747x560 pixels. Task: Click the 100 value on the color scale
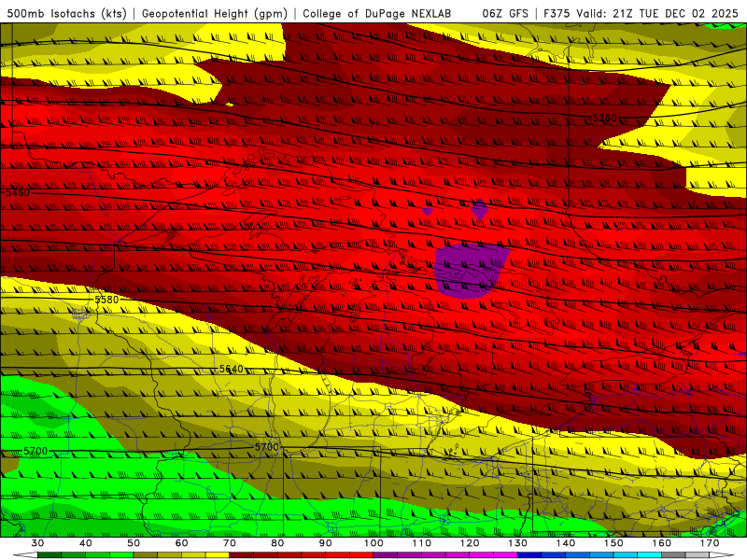click(373, 543)
